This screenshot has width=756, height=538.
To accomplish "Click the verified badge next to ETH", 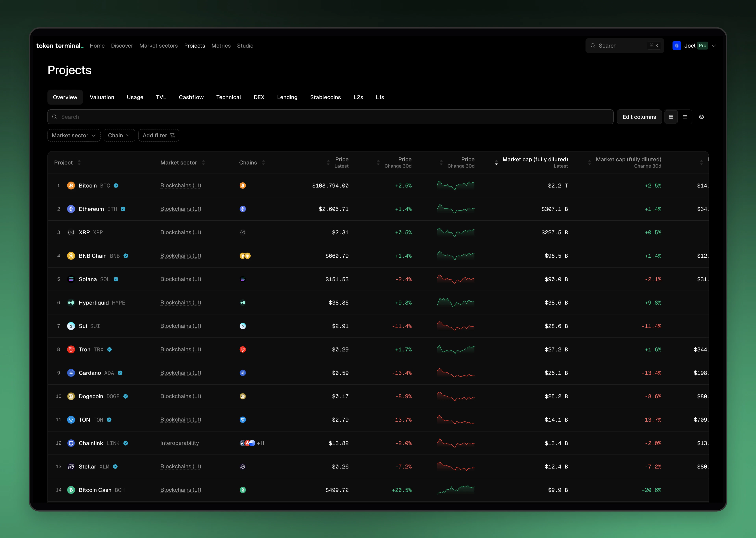I will (x=123, y=209).
